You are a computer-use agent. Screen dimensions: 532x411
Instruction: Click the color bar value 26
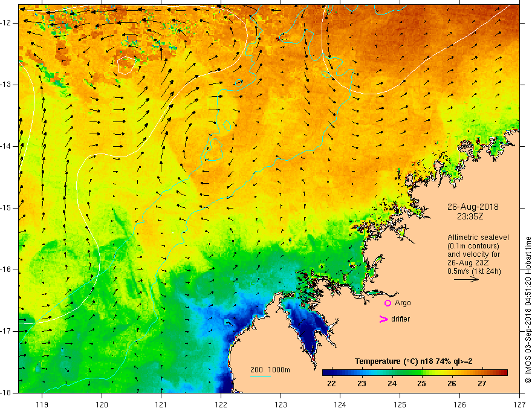[x=452, y=384]
